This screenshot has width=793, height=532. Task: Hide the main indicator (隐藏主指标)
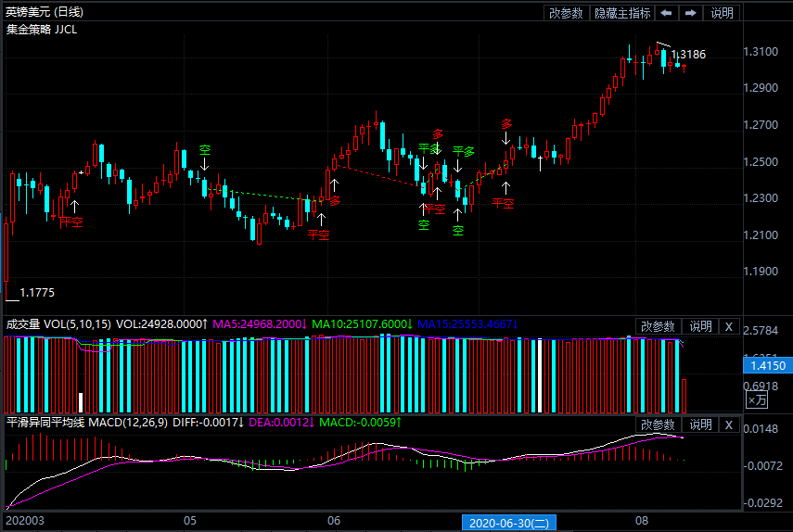click(622, 13)
